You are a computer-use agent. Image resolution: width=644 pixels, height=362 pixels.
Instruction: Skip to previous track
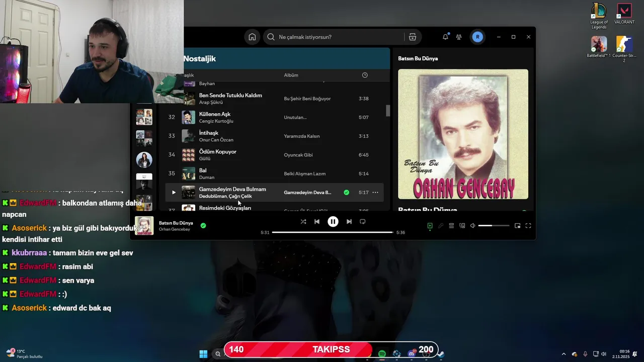[317, 221]
